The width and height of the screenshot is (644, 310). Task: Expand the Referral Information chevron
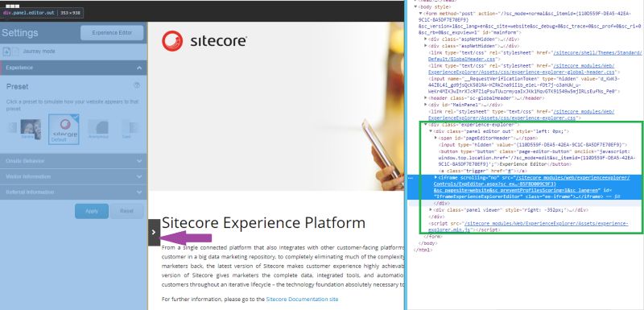[x=139, y=192]
